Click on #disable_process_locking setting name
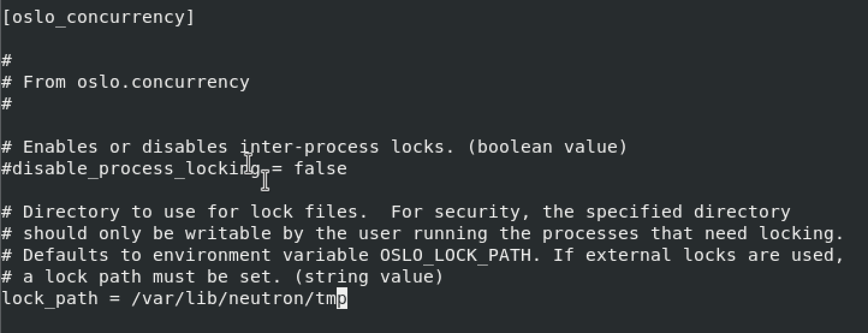This screenshot has width=868, height=333. (131, 169)
